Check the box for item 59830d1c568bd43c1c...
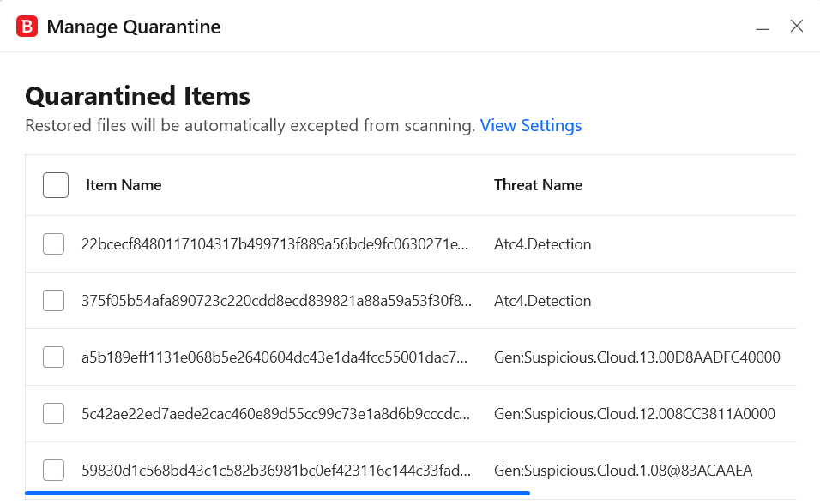The height and width of the screenshot is (504, 820). point(53,470)
